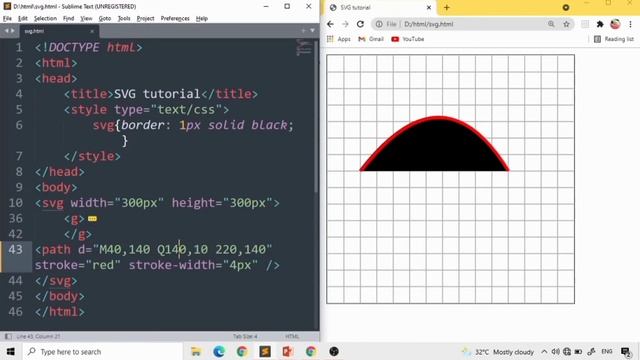This screenshot has width=640, height=360.
Task: Click the zoom icon in address bar
Action: [x=551, y=24]
